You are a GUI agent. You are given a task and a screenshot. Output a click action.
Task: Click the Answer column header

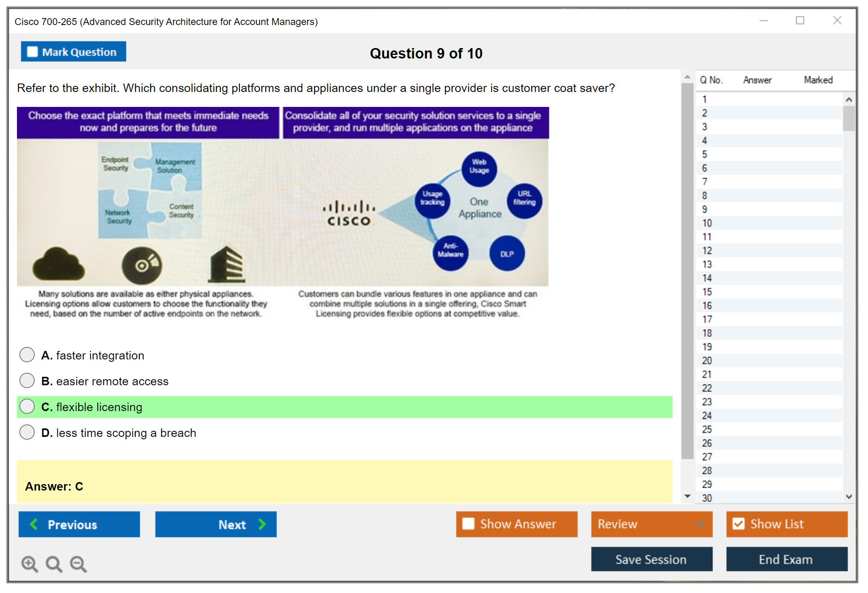[x=757, y=80]
